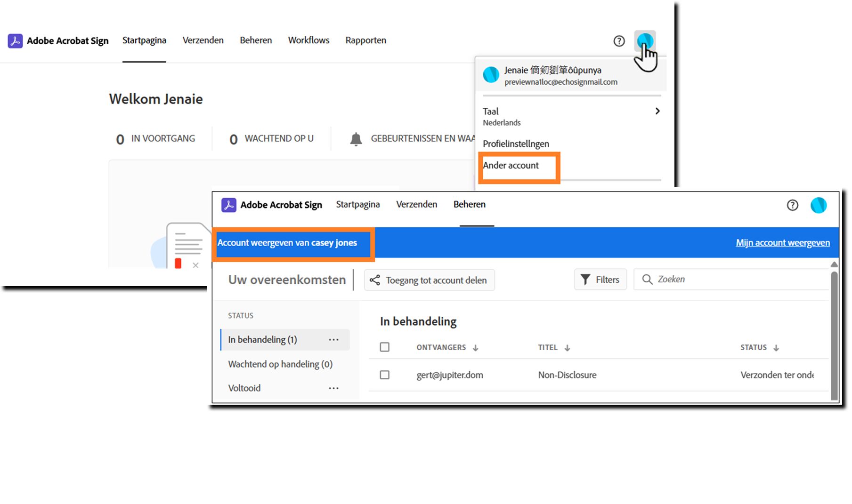The height and width of the screenshot is (504, 852).
Task: Select Ander account in the profile menu
Action: 511,166
